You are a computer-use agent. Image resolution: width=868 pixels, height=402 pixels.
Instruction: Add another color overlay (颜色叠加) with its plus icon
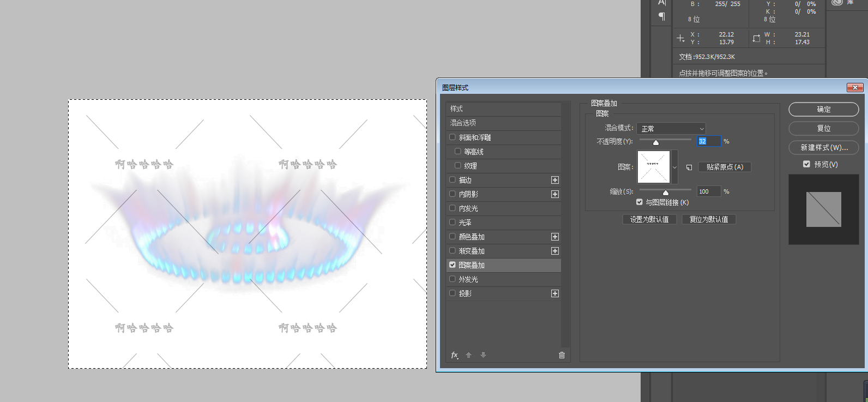(x=555, y=237)
